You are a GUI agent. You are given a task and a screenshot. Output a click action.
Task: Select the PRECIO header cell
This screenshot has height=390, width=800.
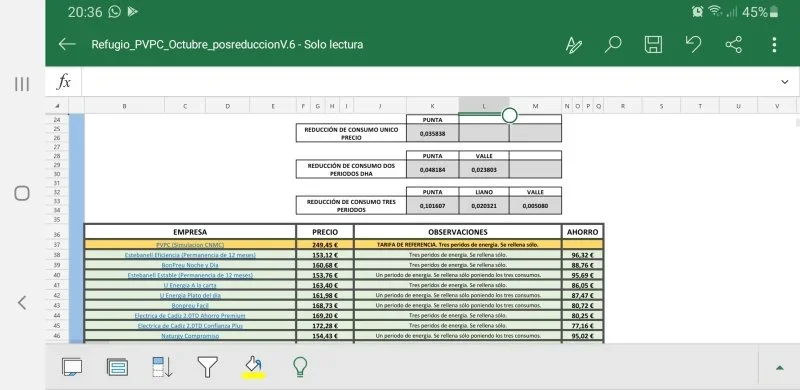(x=325, y=232)
